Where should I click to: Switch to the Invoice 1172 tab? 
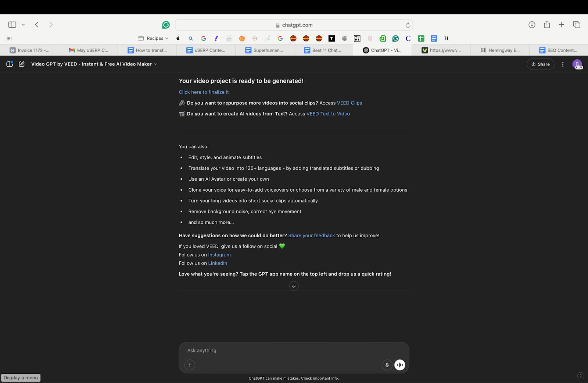(x=29, y=50)
